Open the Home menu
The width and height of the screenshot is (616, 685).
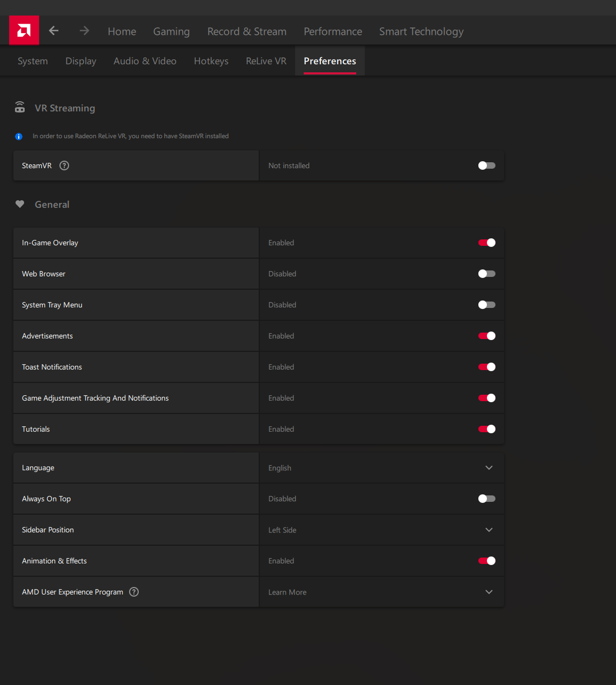coord(122,32)
